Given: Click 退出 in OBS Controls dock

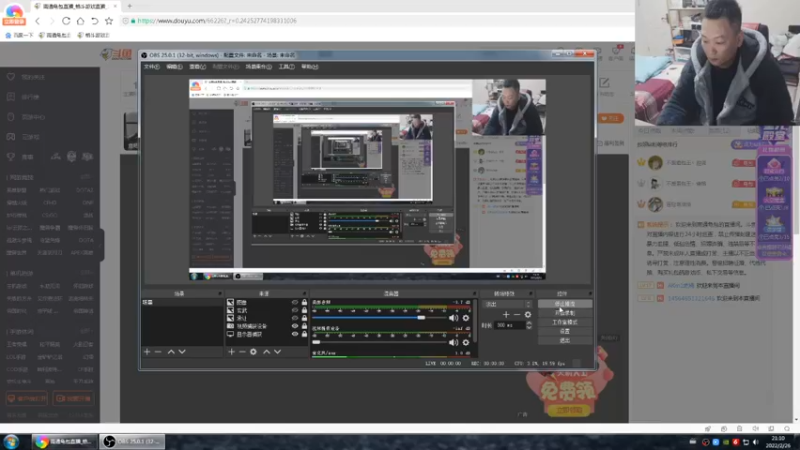Looking at the screenshot, I should (x=565, y=340).
